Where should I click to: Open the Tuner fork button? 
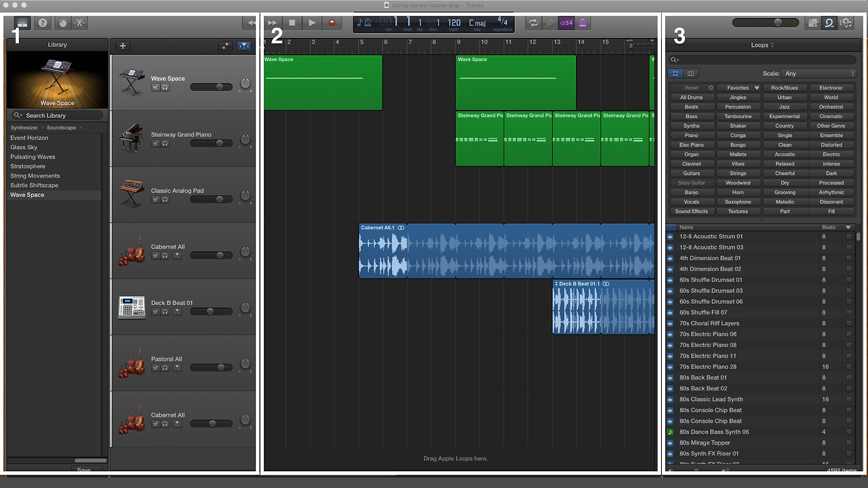pyautogui.click(x=550, y=23)
